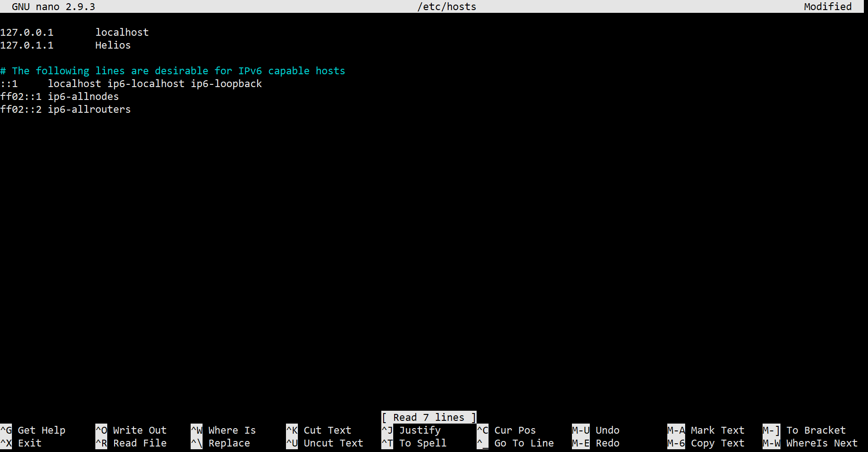
Task: Click the ^X Exit shortcut
Action: coord(22,443)
